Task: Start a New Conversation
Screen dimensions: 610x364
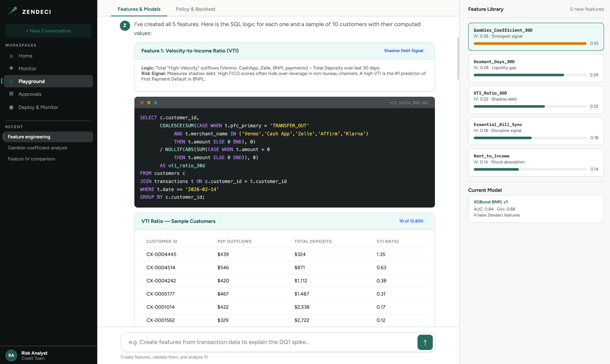Action: [48, 31]
